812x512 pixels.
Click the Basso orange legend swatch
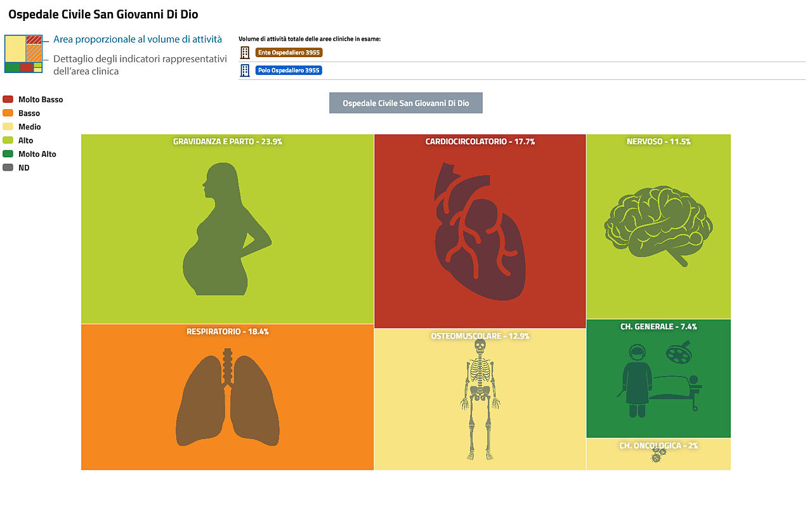(8, 113)
